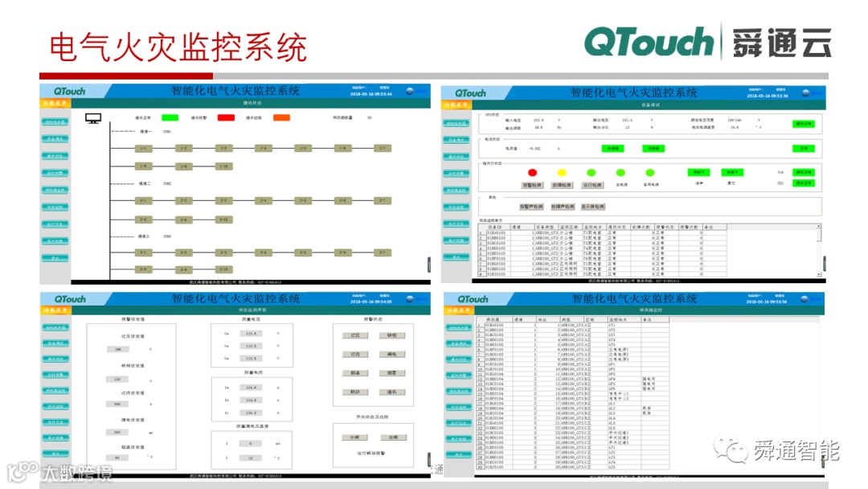The width and height of the screenshot is (868, 489).
Task: Click the globe icon in the 状态监测界面 screen header
Action: [x=410, y=299]
